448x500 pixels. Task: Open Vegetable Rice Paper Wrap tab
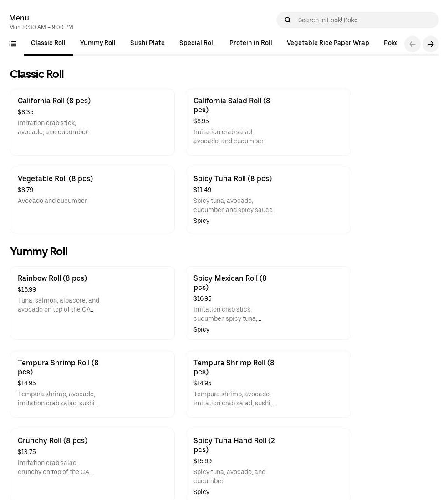327,43
